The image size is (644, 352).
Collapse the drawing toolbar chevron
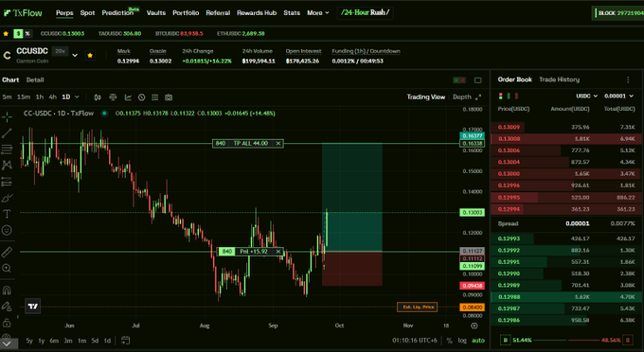(7, 343)
